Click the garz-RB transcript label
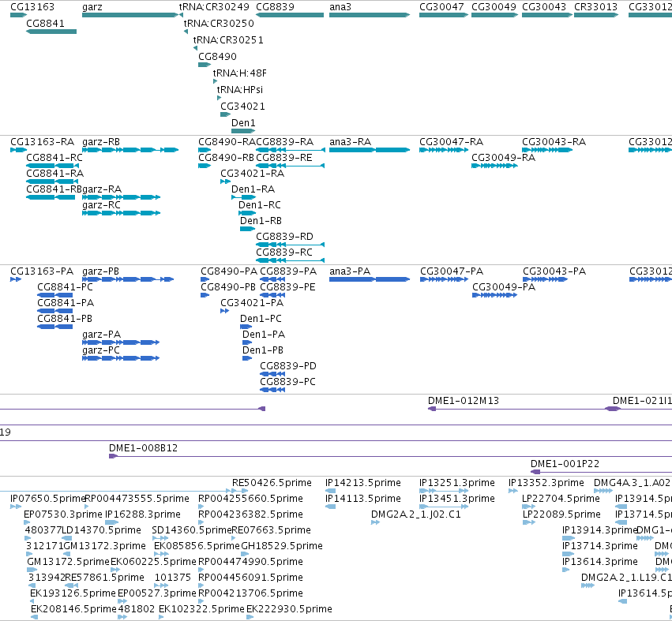The image size is (672, 621). (x=101, y=142)
